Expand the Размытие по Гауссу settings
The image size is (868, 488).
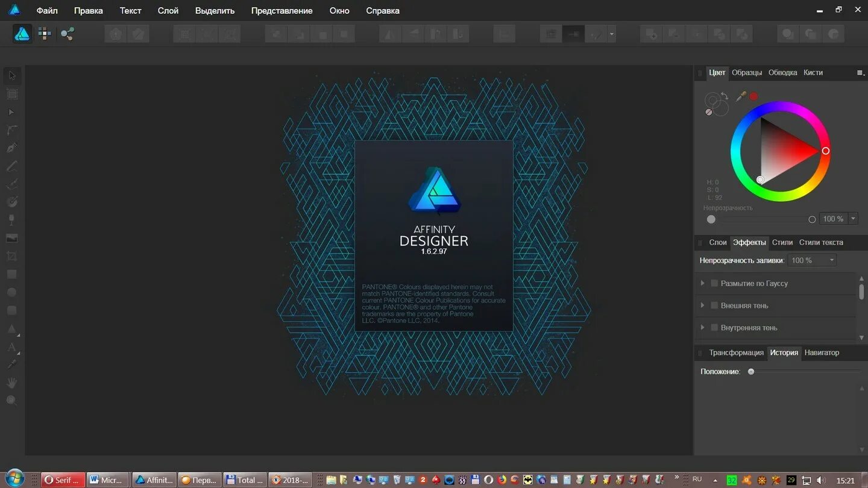tap(702, 283)
